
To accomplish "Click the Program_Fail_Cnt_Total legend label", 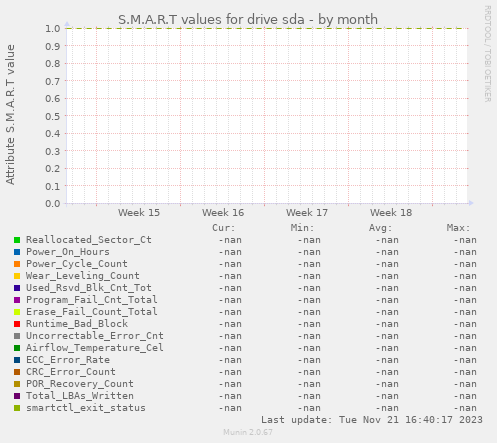I will tap(92, 300).
